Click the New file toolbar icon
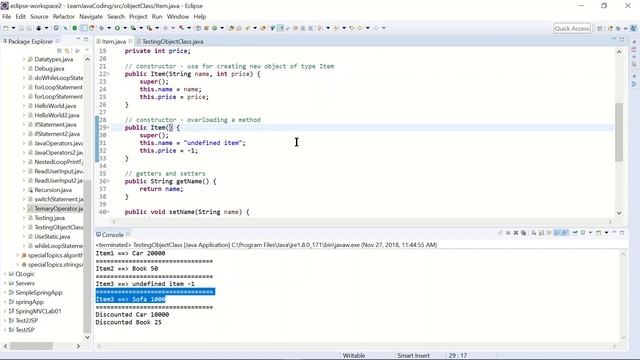The width and height of the screenshot is (640, 360). [x=6, y=28]
